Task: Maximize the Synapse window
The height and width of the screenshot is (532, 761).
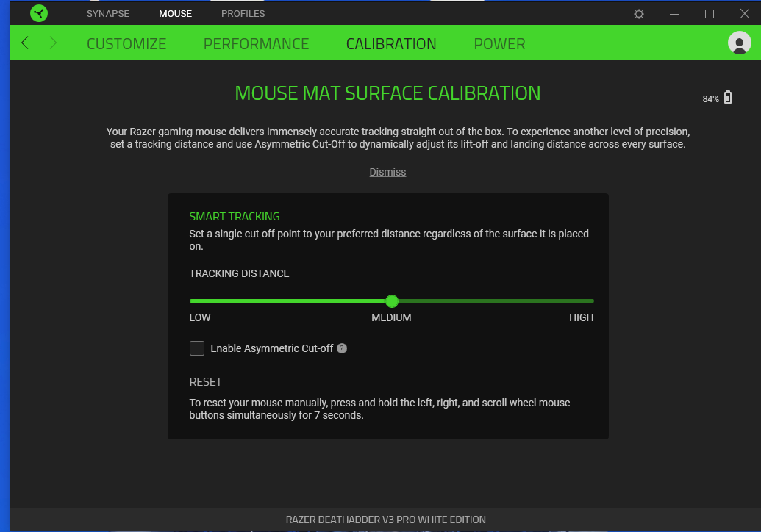Action: pos(709,14)
